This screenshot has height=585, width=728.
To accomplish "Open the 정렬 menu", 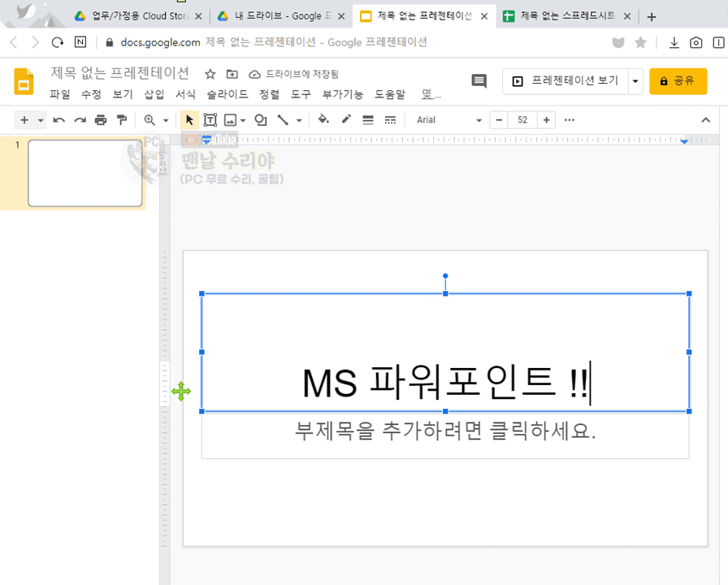I will pyautogui.click(x=269, y=94).
